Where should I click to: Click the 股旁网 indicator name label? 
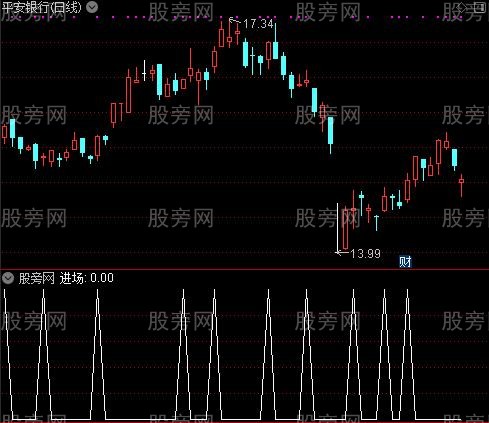(x=36, y=278)
